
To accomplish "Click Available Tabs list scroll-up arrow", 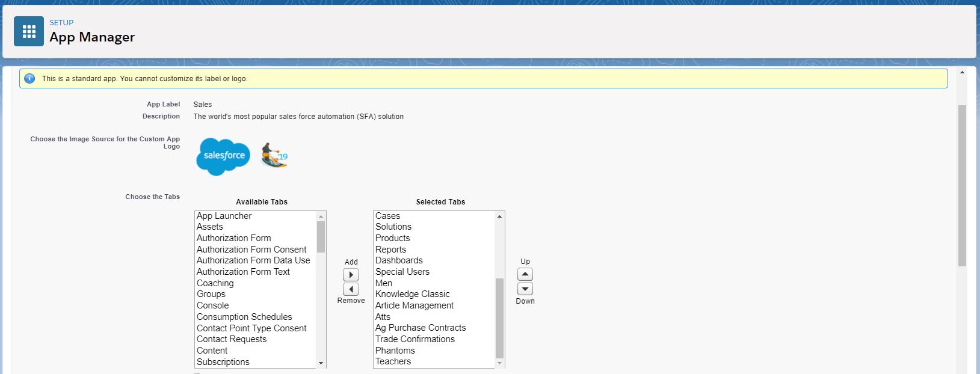I will (321, 216).
